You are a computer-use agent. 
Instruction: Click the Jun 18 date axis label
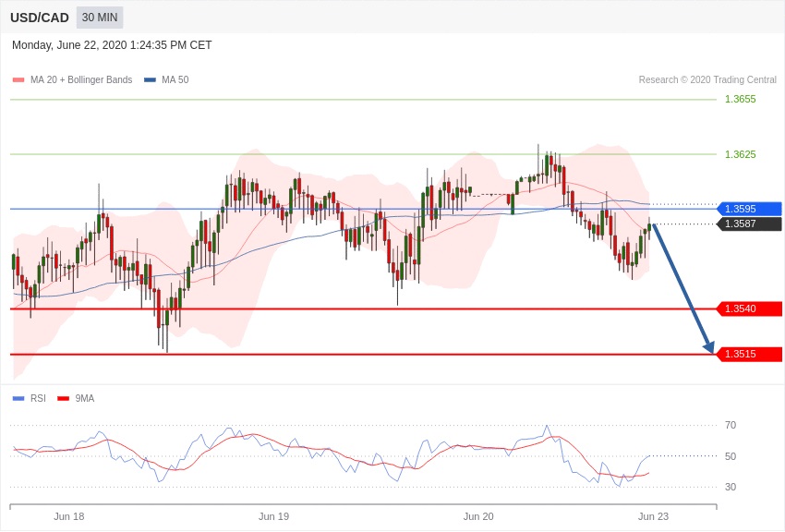point(69,516)
